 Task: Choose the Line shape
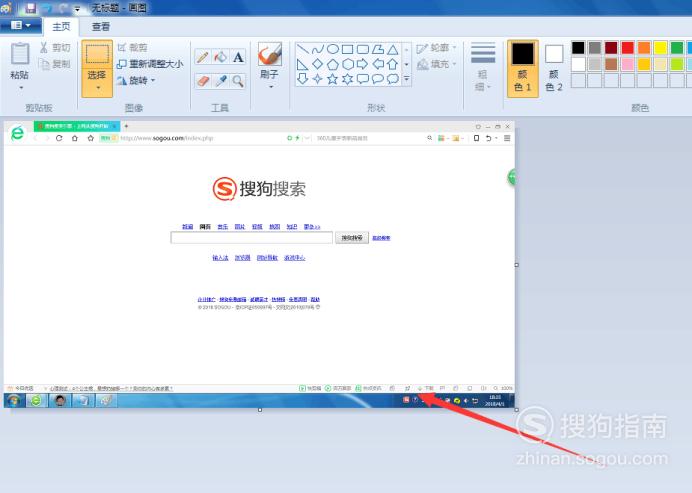pyautogui.click(x=303, y=49)
